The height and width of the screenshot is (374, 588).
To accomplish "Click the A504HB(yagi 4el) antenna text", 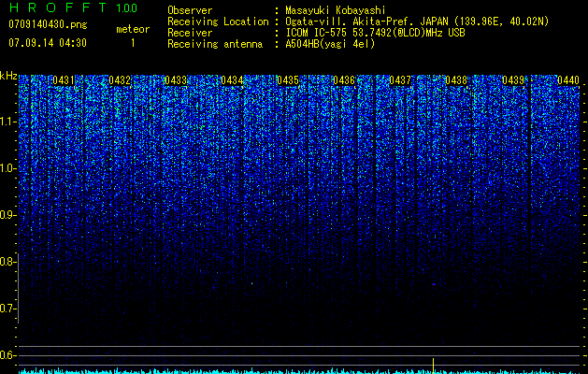I will (x=330, y=44).
